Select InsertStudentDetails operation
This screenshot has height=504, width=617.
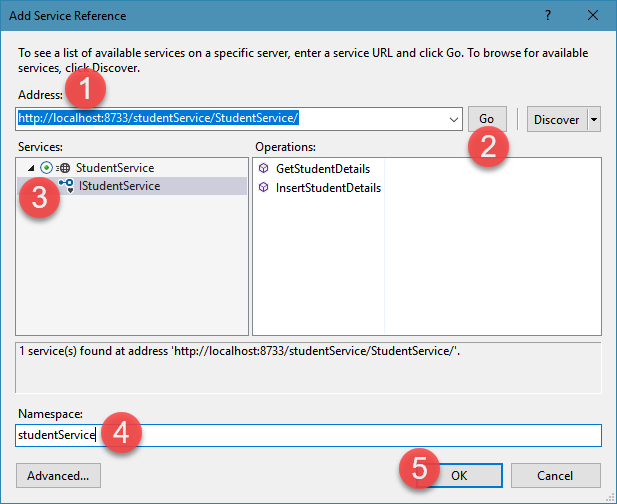point(329,188)
